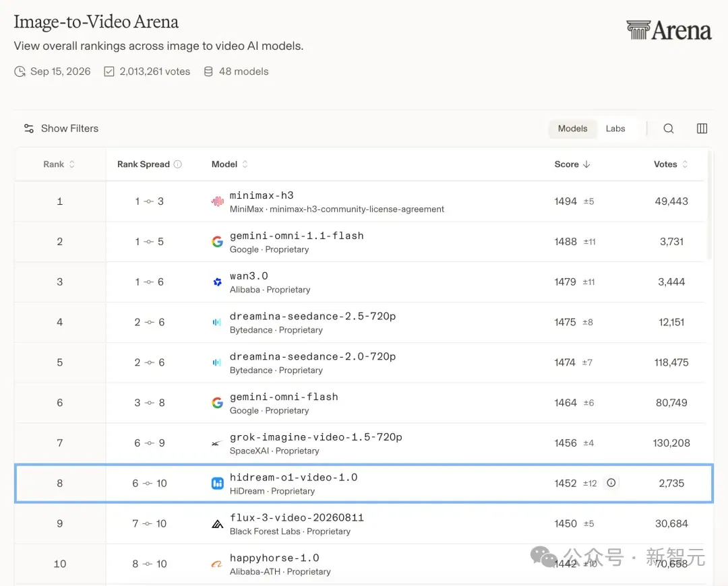Click SpaceXAI logo beside grok-imagine-video
The height and width of the screenshot is (586, 728).
pyautogui.click(x=216, y=444)
